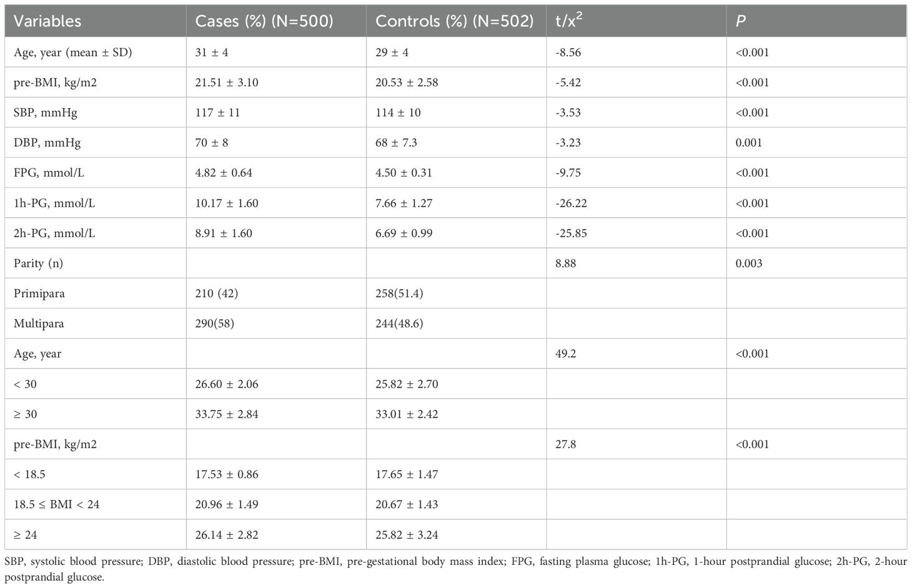The width and height of the screenshot is (912, 588).
Task: Select the DBP, mmHg row label
Action: tap(47, 143)
